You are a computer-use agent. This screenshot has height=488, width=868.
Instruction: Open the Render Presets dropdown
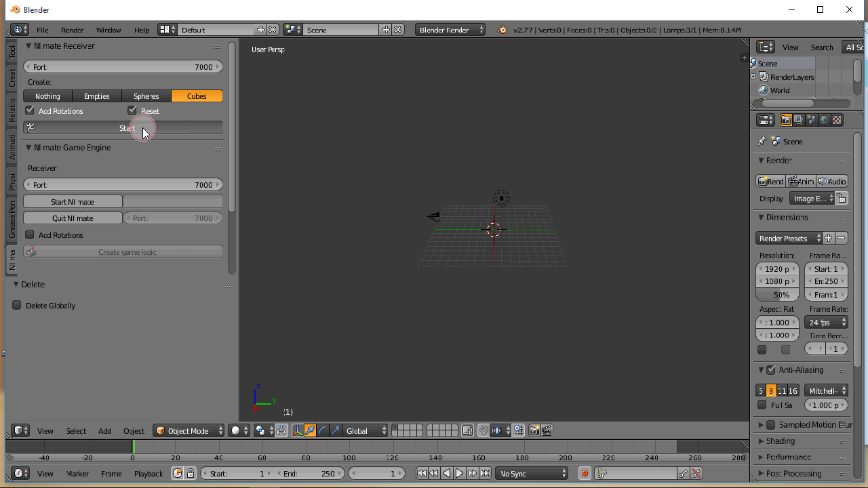coord(788,238)
